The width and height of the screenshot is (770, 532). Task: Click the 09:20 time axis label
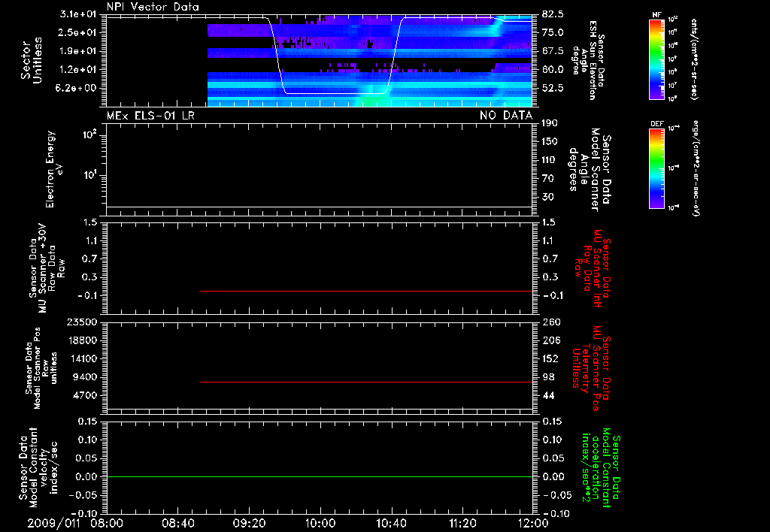249,523
